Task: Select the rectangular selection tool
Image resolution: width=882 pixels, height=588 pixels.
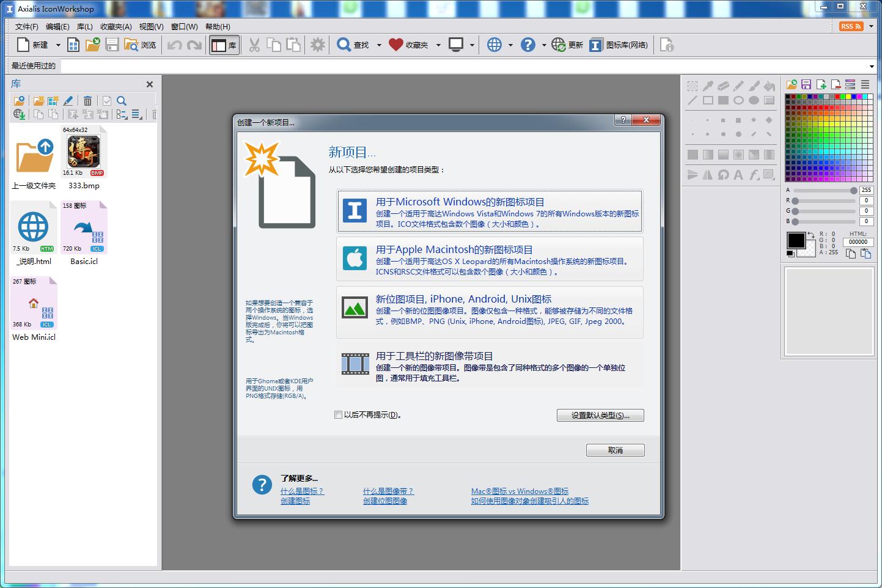Action: coord(693,86)
